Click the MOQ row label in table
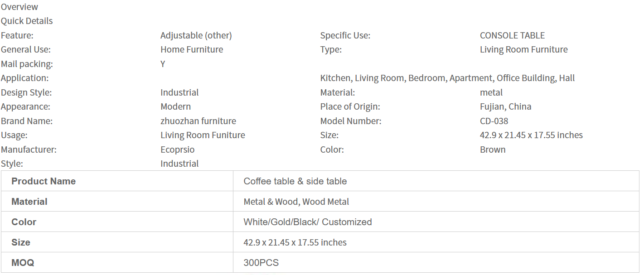 pyautogui.click(x=23, y=263)
